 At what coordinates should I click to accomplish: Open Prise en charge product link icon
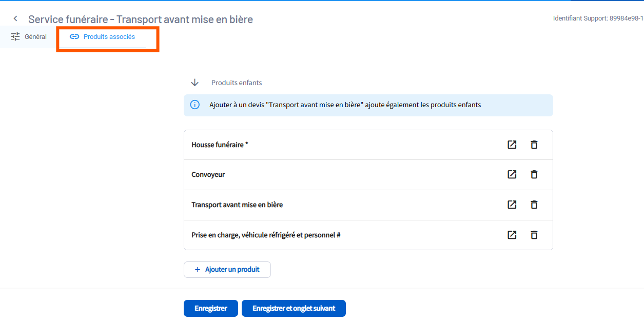512,235
